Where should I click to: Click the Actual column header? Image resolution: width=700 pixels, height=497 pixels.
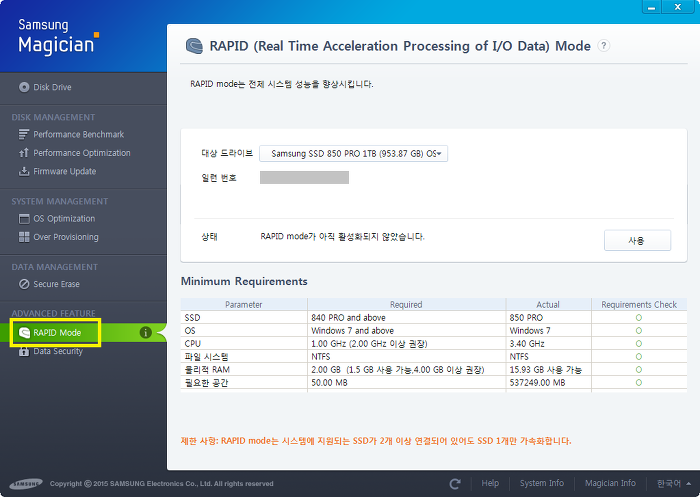point(548,305)
